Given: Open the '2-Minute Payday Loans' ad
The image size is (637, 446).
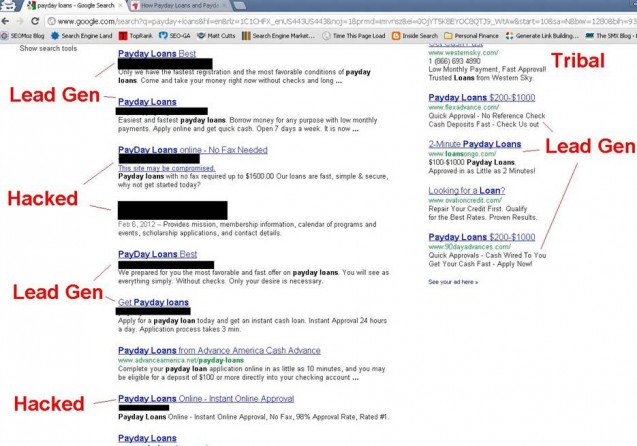Looking at the screenshot, I should pyautogui.click(x=474, y=144).
